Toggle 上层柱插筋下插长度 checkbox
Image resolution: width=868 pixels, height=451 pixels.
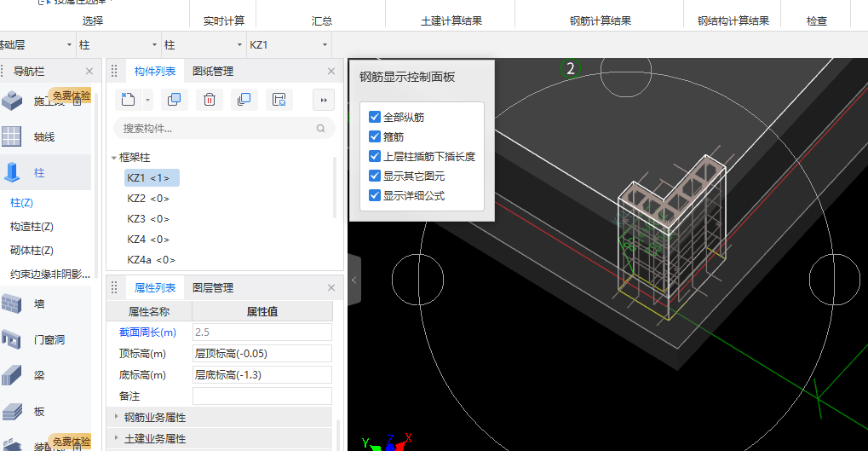tap(375, 156)
